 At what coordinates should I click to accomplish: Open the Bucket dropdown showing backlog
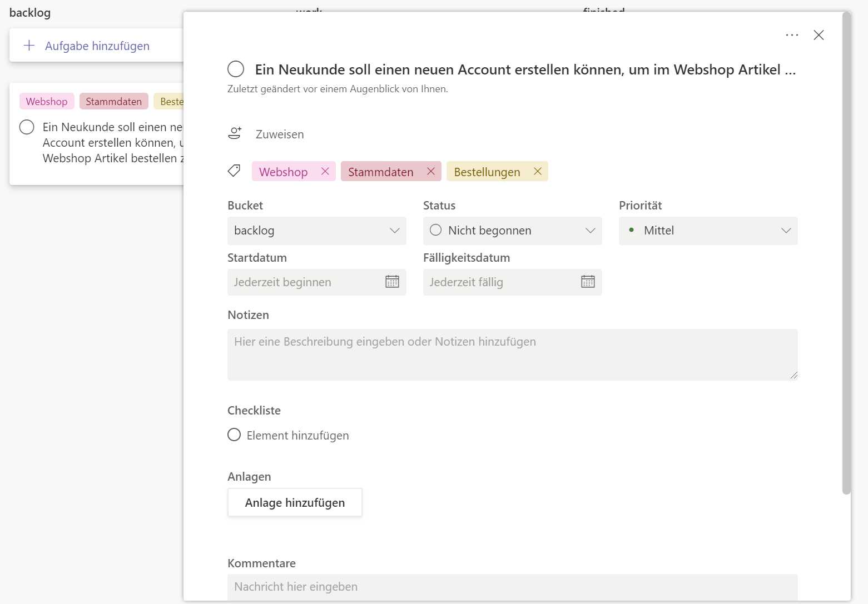tap(316, 230)
